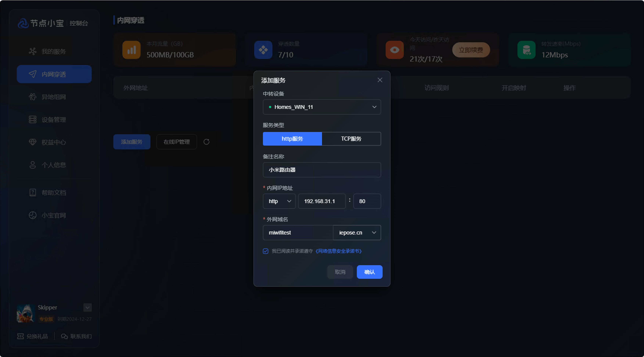Click the 操作 column header
Image resolution: width=644 pixels, height=357 pixels.
tap(570, 88)
